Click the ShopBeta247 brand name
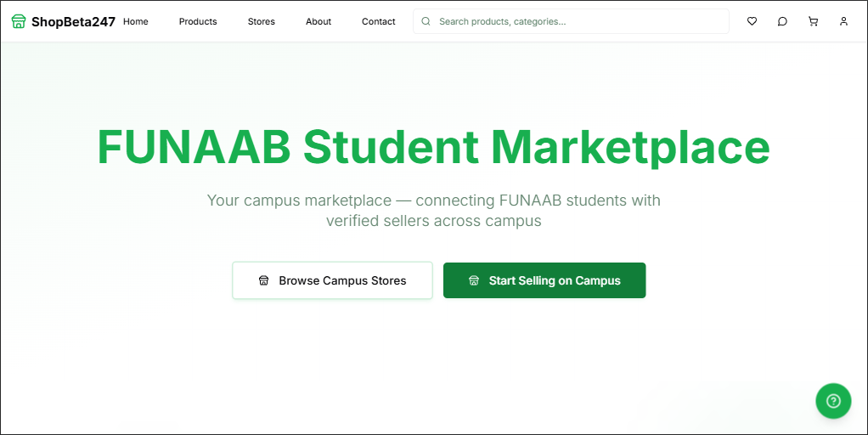Screen dimensions: 868x435 coord(73,21)
